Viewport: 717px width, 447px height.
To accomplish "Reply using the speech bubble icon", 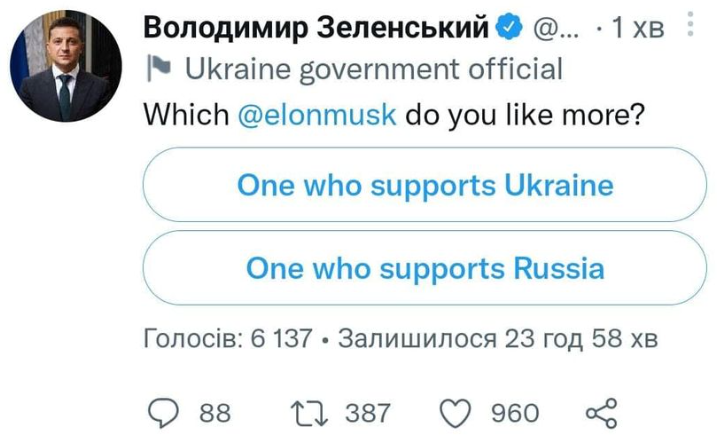I will (164, 412).
